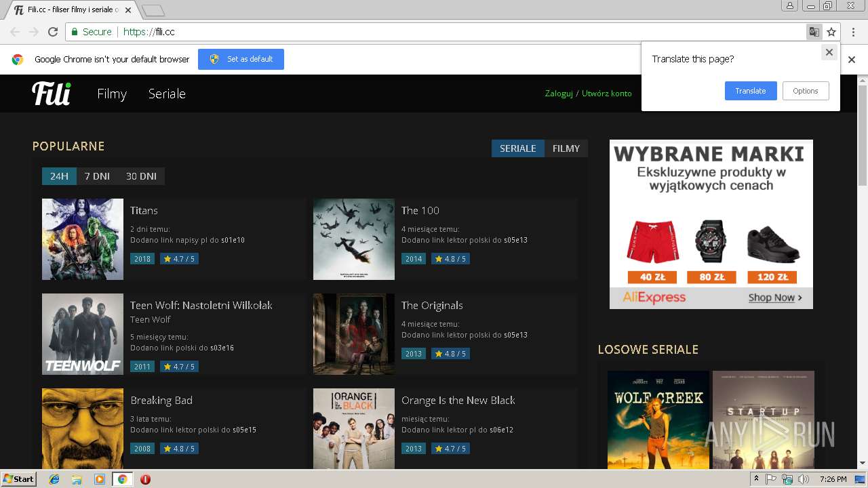Viewport: 868px width, 488px height.
Task: Click the Fili logo
Action: [51, 94]
